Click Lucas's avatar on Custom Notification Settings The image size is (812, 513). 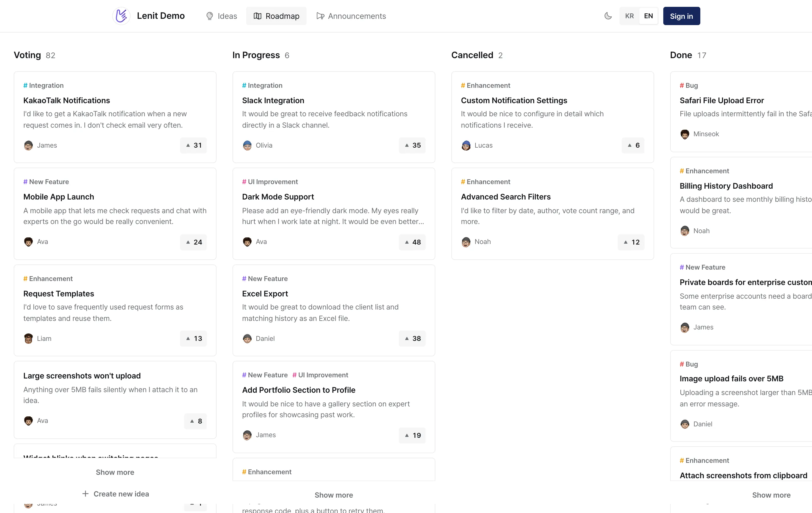(x=466, y=145)
